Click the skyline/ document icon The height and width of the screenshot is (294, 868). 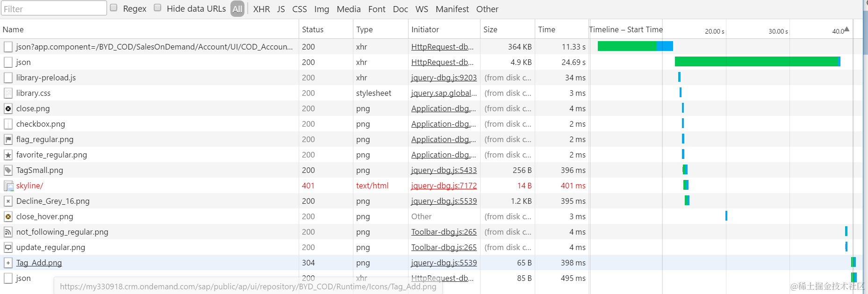8,186
